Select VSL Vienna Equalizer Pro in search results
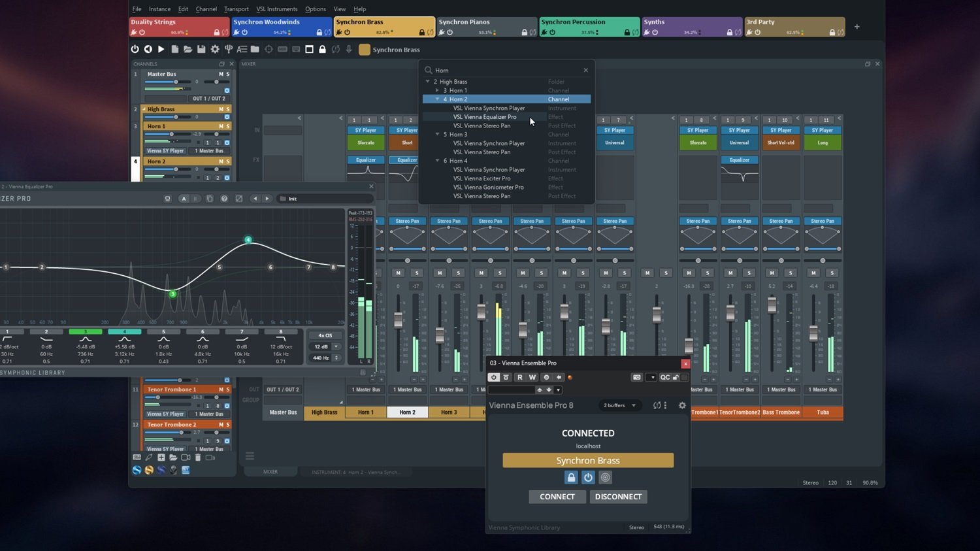The image size is (980, 551). click(484, 117)
